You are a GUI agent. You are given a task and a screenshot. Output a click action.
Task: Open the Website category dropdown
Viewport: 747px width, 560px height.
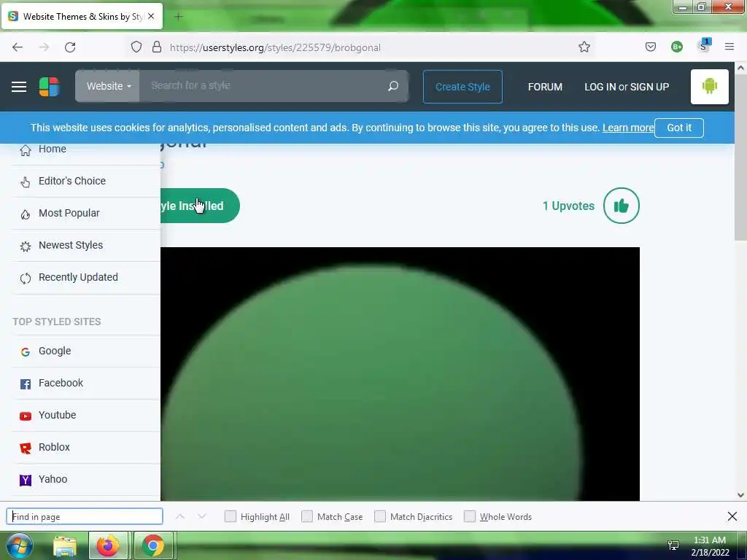(x=108, y=86)
